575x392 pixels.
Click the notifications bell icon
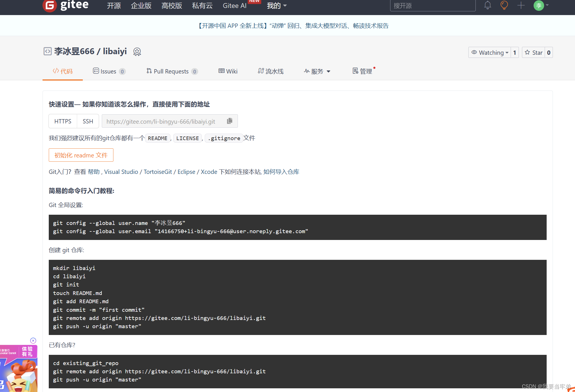tap(487, 5)
